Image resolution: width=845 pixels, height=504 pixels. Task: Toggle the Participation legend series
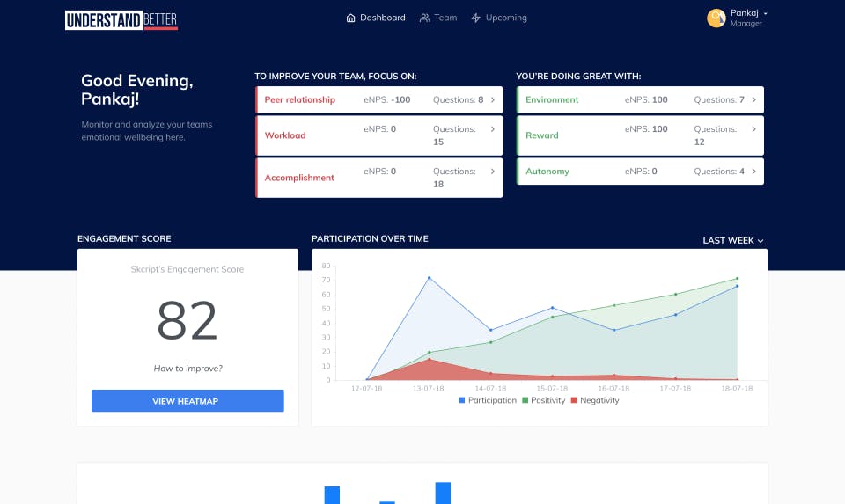coord(488,400)
